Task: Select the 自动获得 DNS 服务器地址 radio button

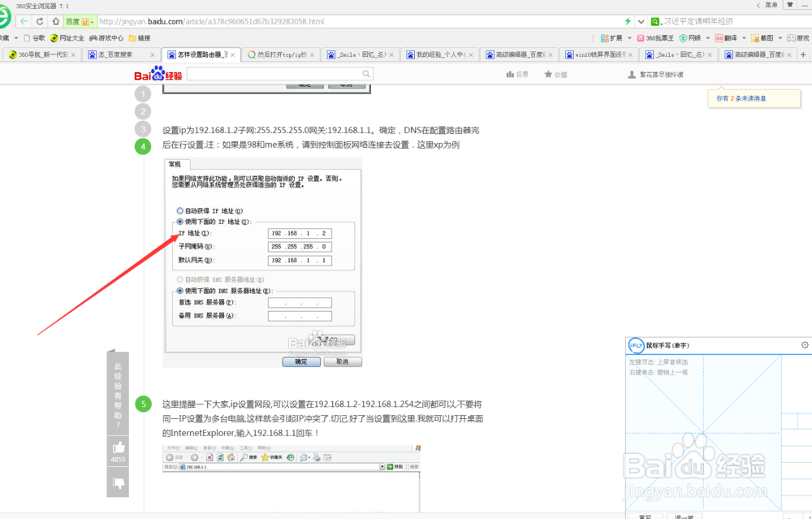Action: point(179,279)
